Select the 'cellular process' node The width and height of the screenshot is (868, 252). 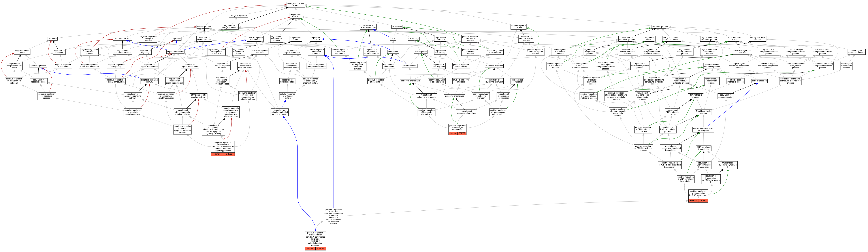pos(204,27)
